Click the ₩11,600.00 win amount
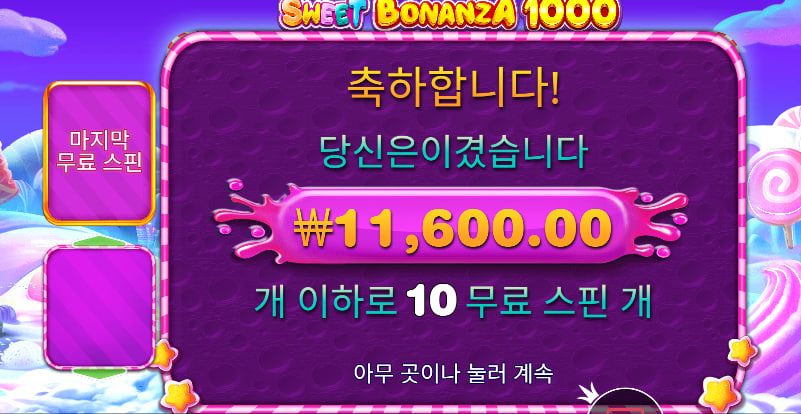Image resolution: width=801 pixels, height=414 pixels. click(x=453, y=227)
